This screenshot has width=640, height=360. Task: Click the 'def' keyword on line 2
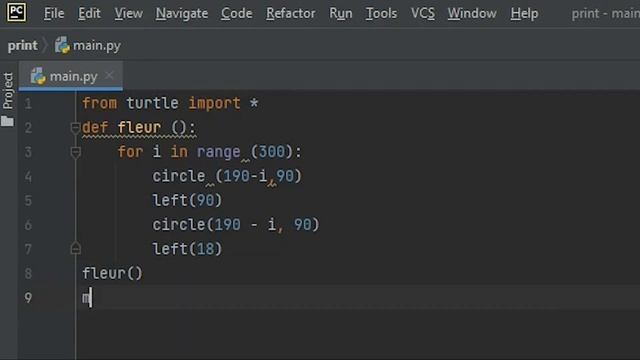(x=95, y=128)
